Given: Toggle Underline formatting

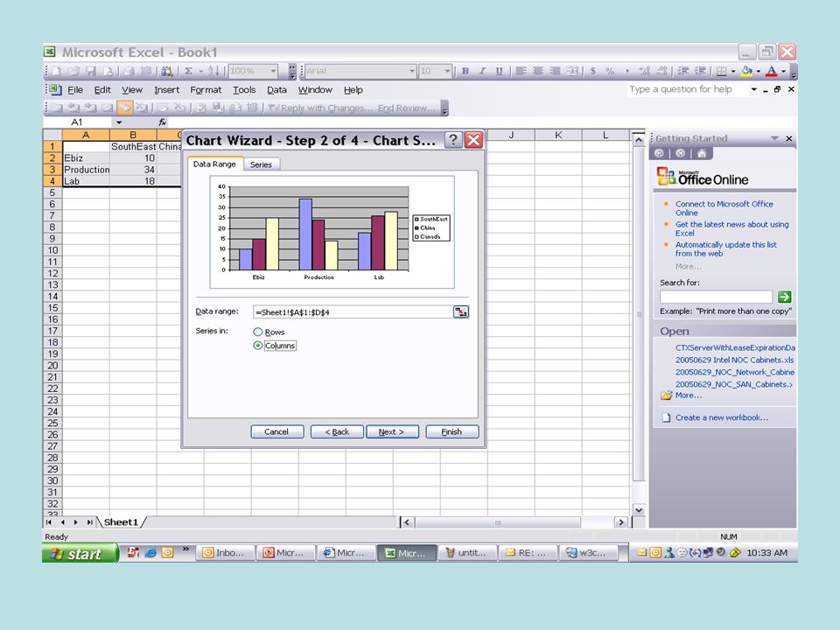Looking at the screenshot, I should 500,71.
